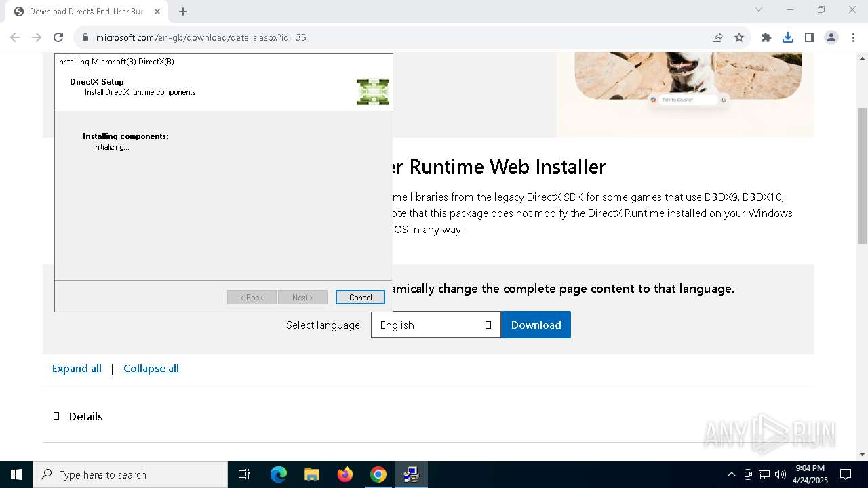Open File Explorer from the taskbar
The image size is (868, 488).
click(x=311, y=474)
